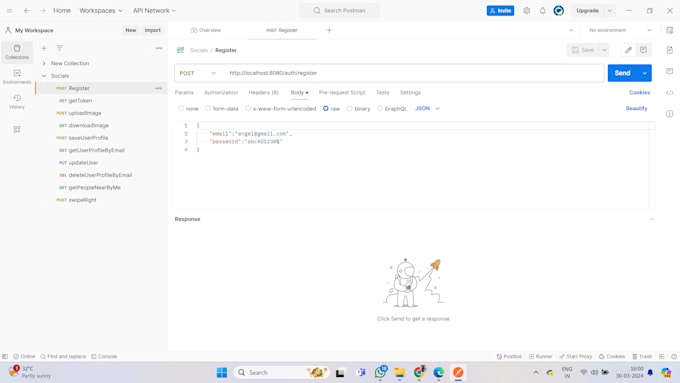Open the comments icon beside pencil
Image resolution: width=680 pixels, height=383 pixels.
pos(643,50)
